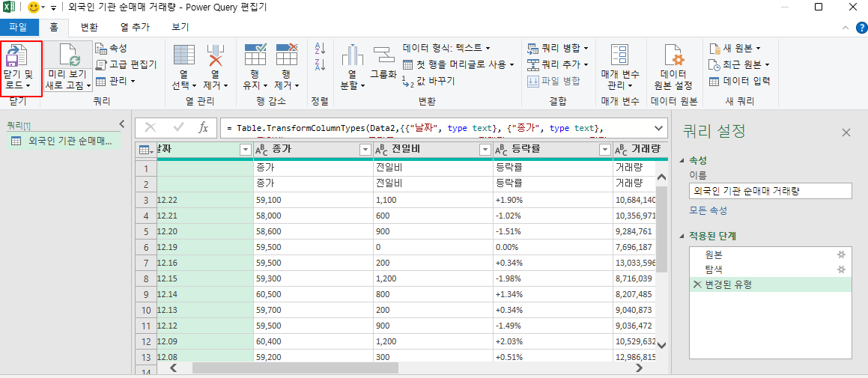The width and height of the screenshot is (868, 378).
Task: Click the Manage Parameters (매개 변수 관리) icon
Action: coord(619,56)
